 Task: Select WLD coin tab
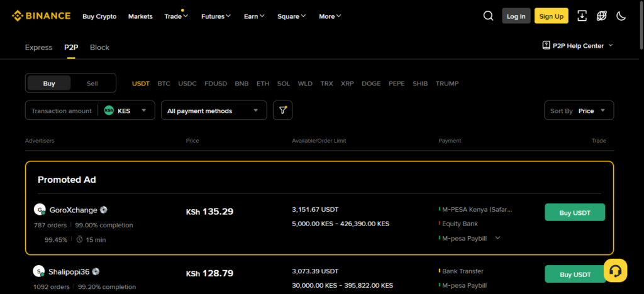[x=305, y=84]
